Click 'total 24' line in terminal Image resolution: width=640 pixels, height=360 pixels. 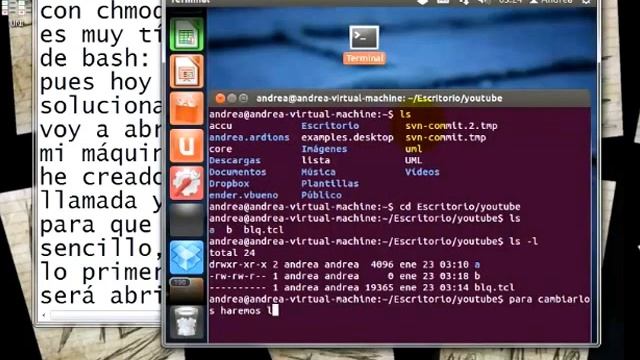pos(232,253)
